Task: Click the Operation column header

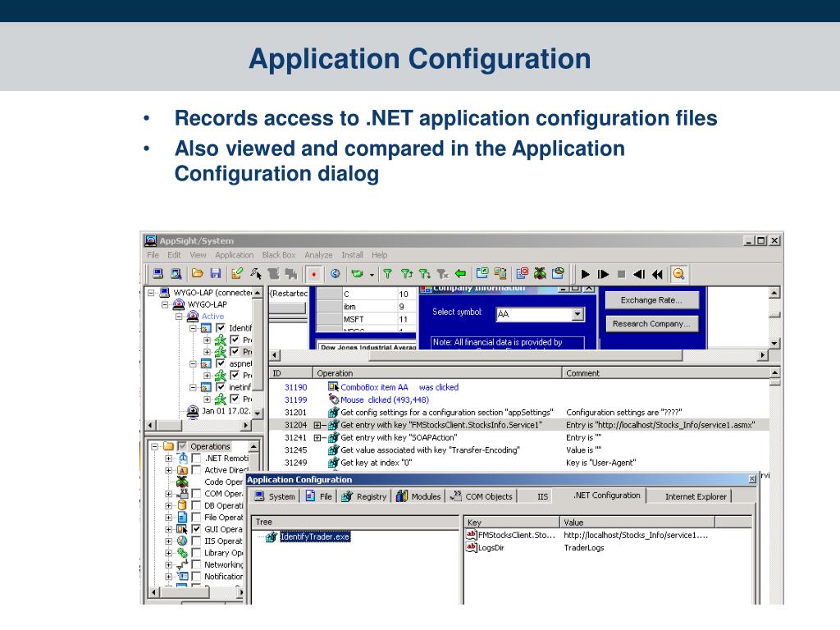Action: (x=437, y=373)
